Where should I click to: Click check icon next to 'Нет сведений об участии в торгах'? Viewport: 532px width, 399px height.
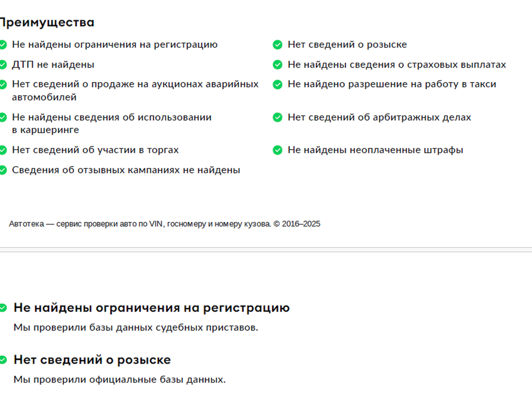click(x=3, y=150)
